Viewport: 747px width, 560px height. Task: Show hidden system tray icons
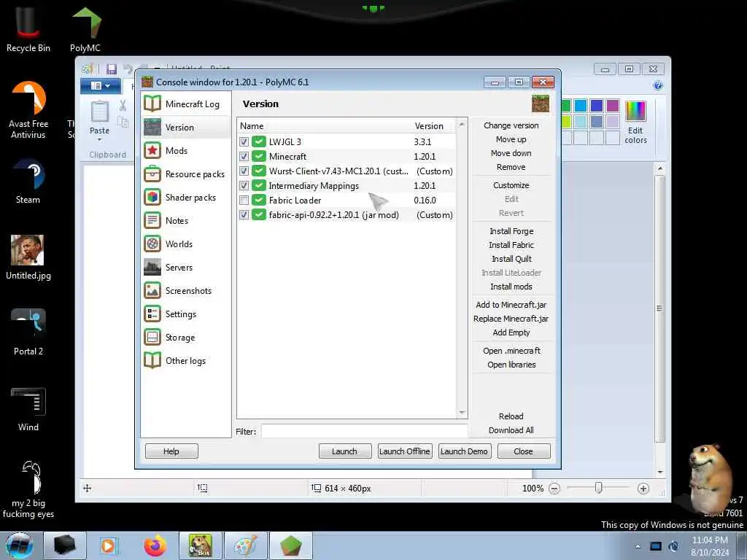tap(638, 546)
